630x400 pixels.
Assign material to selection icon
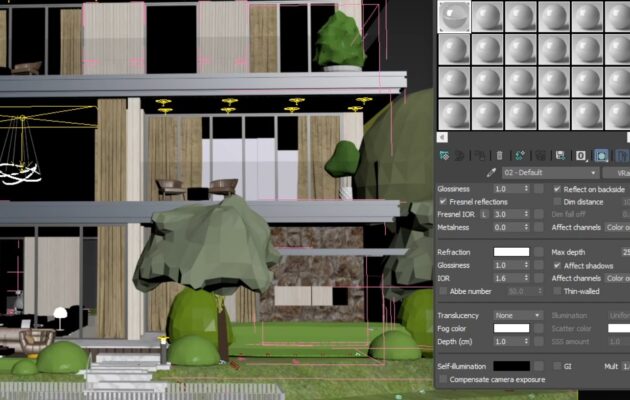pyautogui.click(x=479, y=155)
